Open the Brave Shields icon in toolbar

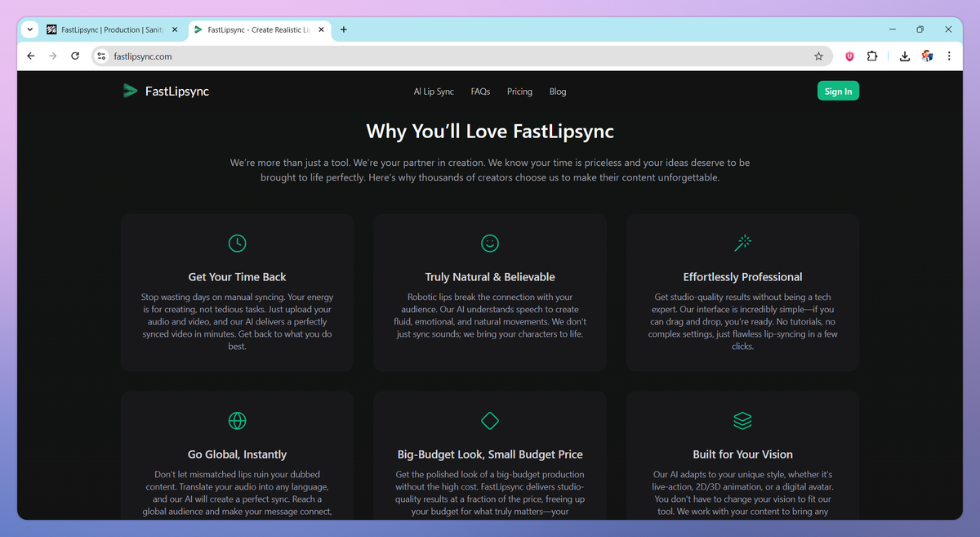pos(849,56)
